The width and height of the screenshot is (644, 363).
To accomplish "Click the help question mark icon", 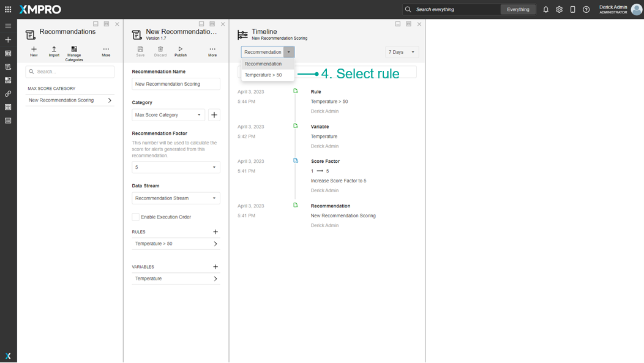I will (x=586, y=10).
